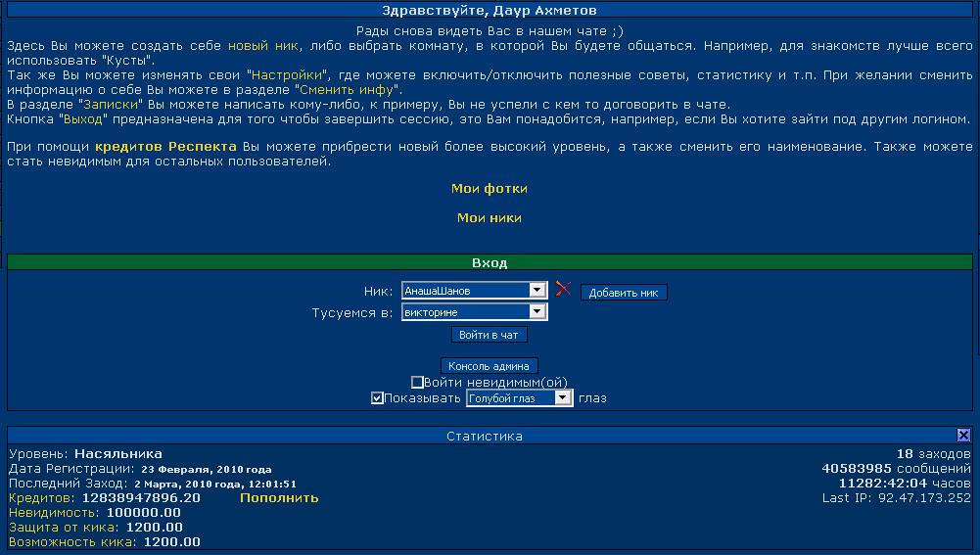The width and height of the screenshot is (980, 555).
Task: Click the 'Добавить ник' button
Action: [x=624, y=293]
